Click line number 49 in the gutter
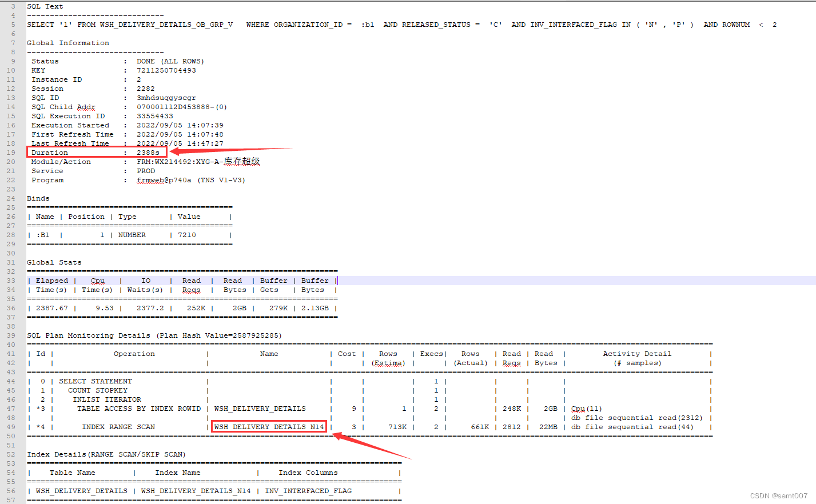Viewport: 816px width, 504px height. pos(10,426)
